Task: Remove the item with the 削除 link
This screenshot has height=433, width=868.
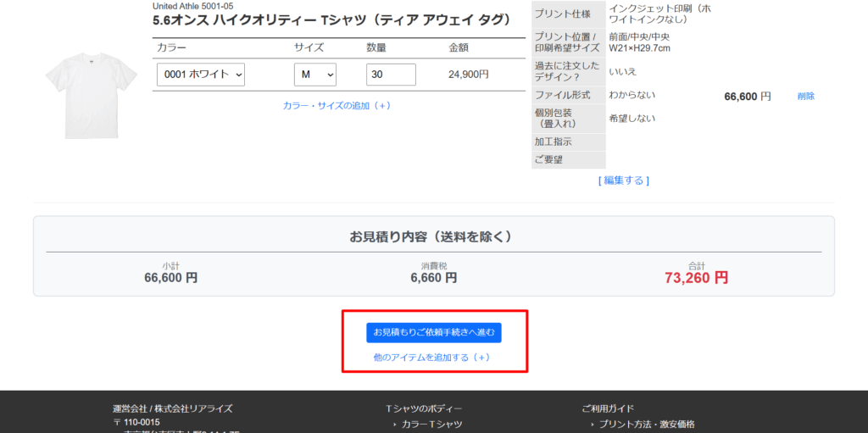Action: pos(805,97)
